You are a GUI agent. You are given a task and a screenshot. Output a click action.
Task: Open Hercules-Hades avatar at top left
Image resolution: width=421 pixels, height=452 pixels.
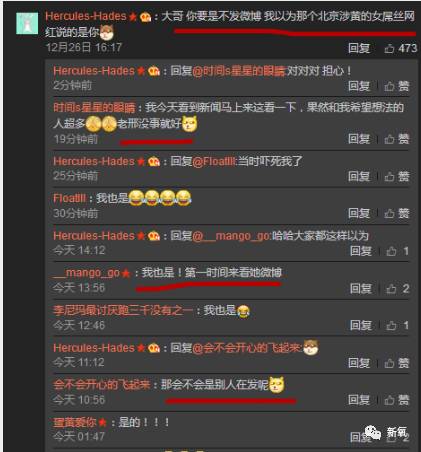coord(27,23)
